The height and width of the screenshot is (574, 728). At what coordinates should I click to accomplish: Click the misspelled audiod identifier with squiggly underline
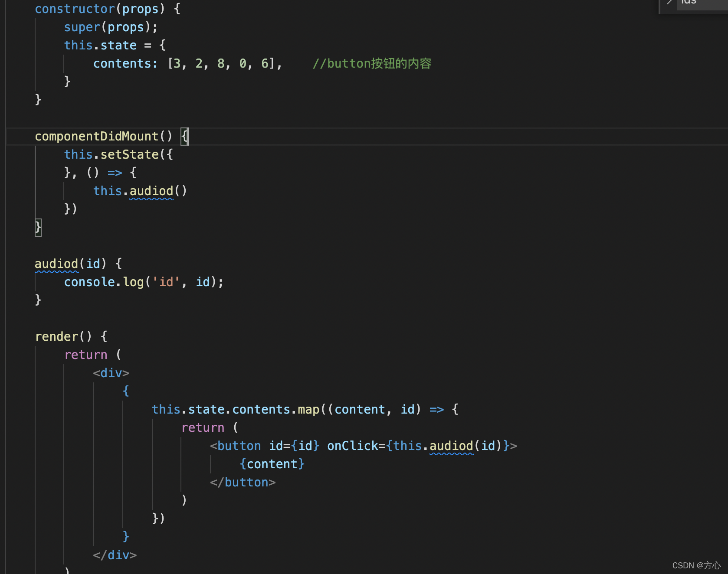(x=56, y=264)
